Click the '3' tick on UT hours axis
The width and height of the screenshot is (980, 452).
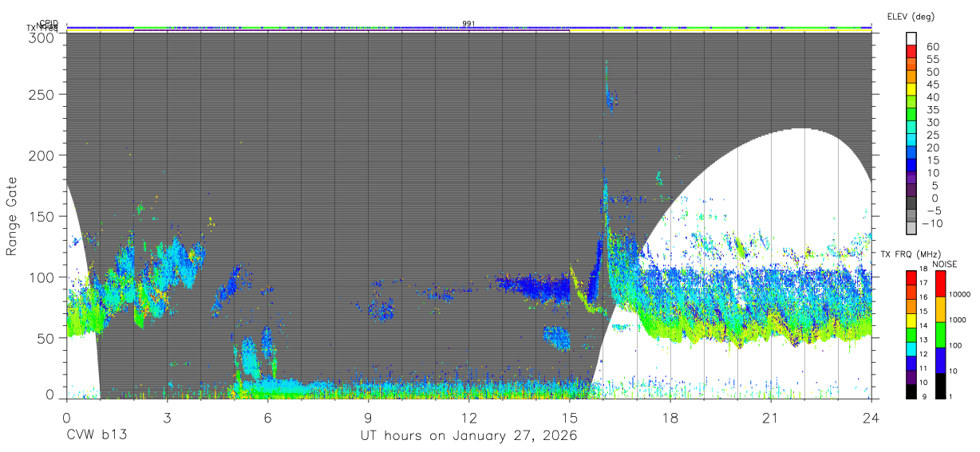[x=167, y=417]
